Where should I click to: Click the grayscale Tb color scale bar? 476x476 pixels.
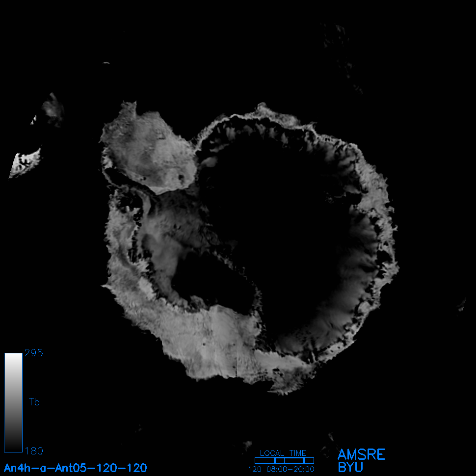pyautogui.click(x=13, y=402)
